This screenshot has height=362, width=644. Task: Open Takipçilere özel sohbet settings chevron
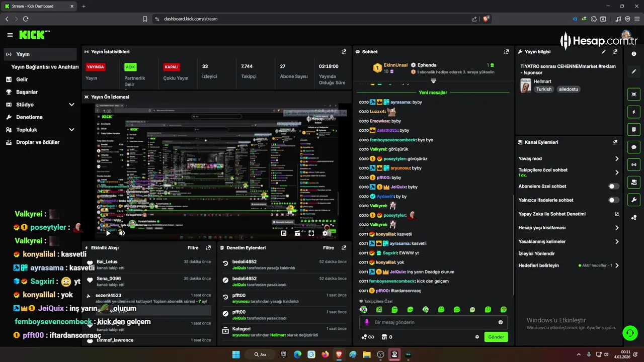(x=617, y=172)
